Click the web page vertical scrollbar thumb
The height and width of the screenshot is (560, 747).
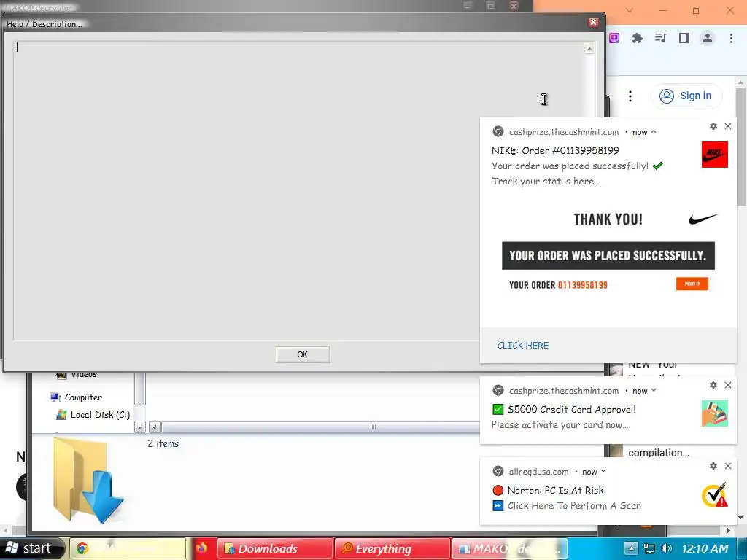[741, 147]
